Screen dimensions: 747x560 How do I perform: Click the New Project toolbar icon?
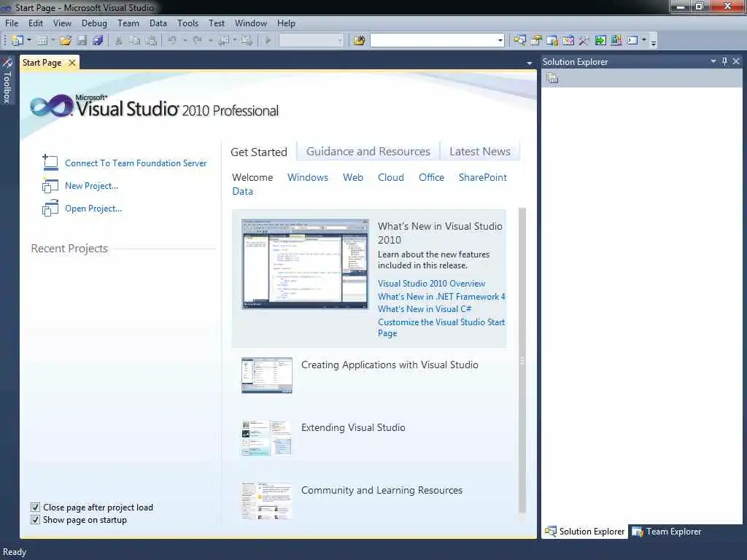pos(17,41)
